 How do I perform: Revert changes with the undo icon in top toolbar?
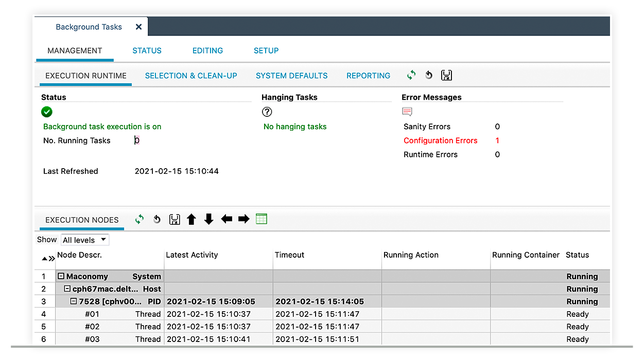(429, 75)
